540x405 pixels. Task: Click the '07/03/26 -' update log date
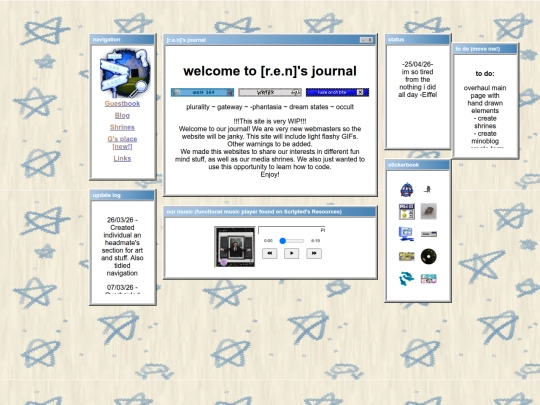click(x=122, y=287)
